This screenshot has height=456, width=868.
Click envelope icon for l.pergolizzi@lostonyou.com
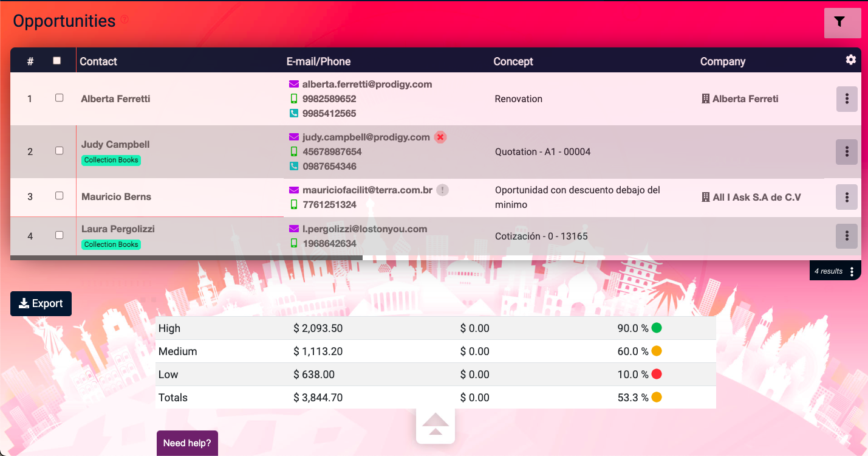point(294,229)
